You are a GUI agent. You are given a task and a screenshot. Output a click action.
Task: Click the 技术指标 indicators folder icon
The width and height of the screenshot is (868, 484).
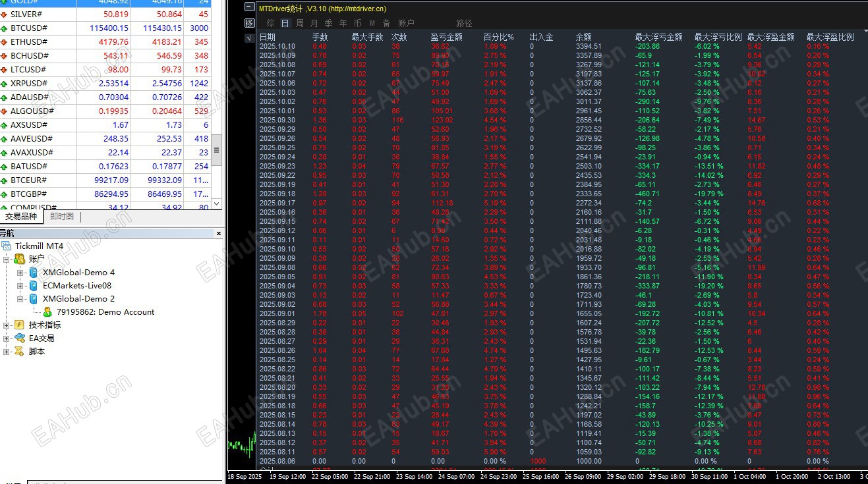coord(20,325)
